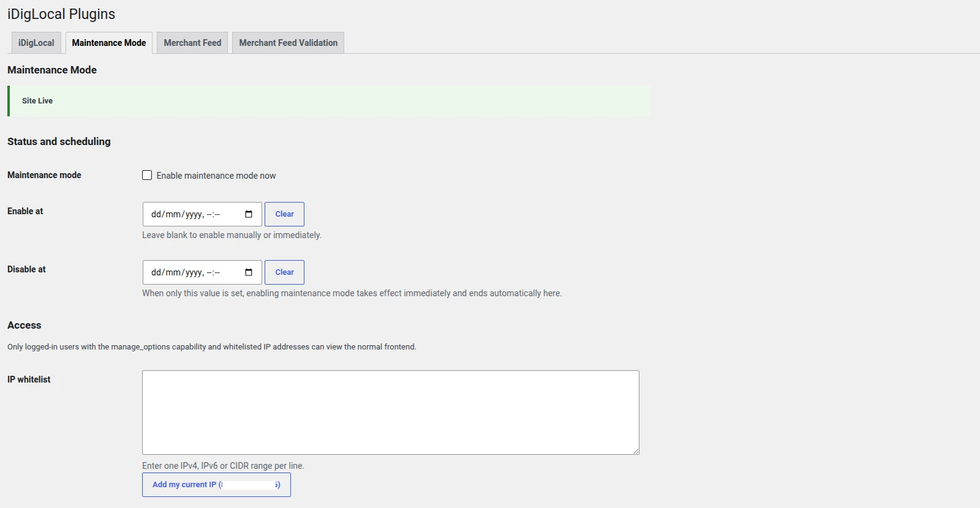Open the Merchant Feed Validation tab
This screenshot has width=980, height=508.
pos(288,43)
